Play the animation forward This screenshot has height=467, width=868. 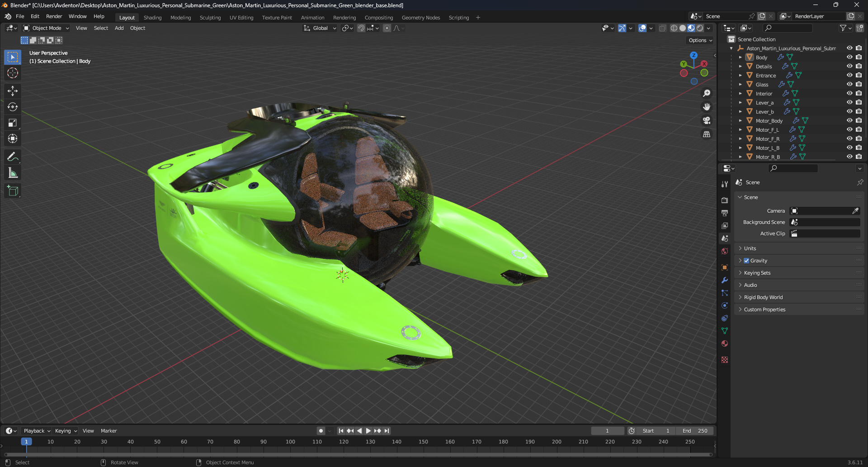click(368, 431)
